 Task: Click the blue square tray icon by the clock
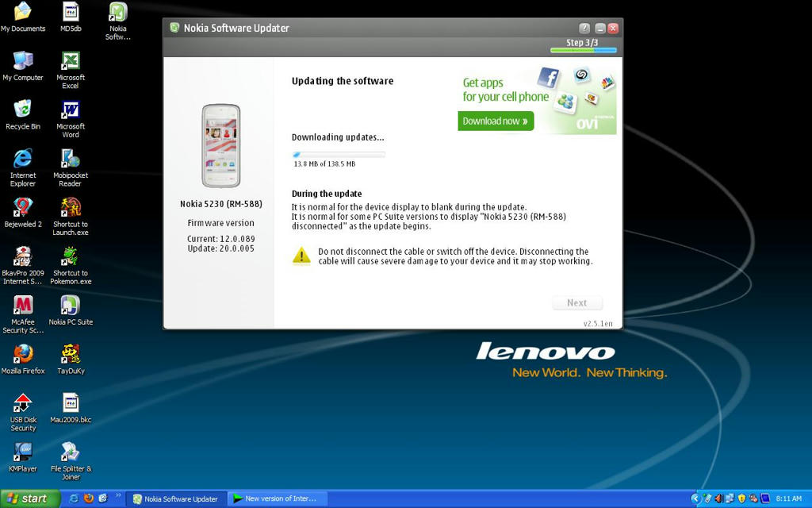click(x=765, y=498)
